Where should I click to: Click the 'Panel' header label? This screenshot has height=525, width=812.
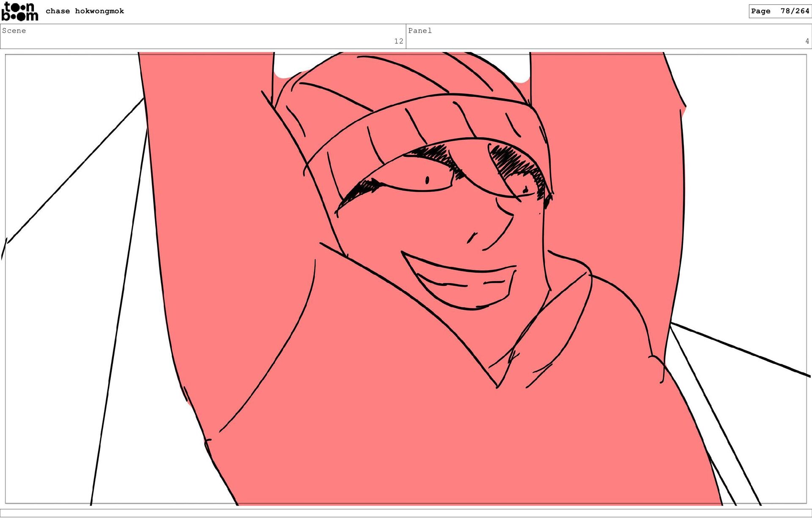pos(420,30)
